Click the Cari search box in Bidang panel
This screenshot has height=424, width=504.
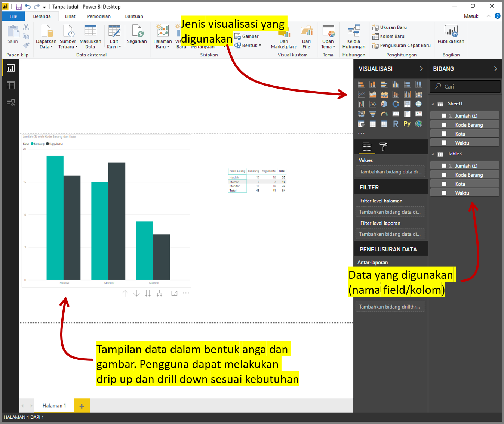[x=465, y=86]
